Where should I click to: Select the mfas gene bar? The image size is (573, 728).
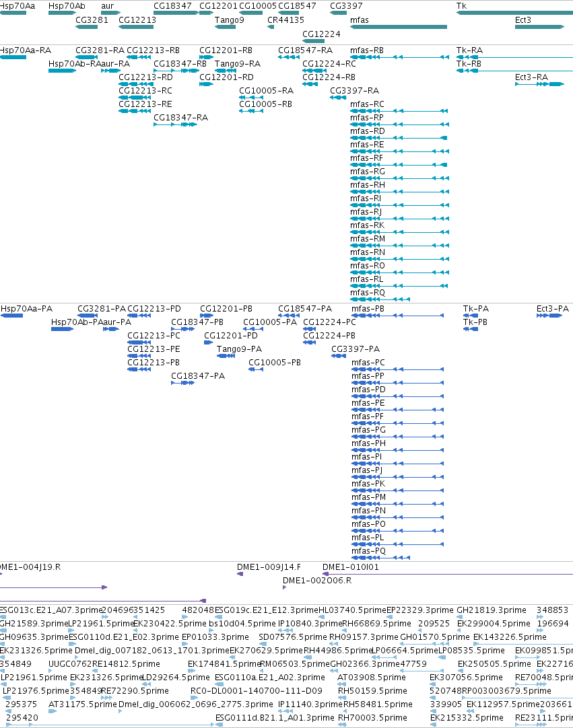click(x=398, y=27)
